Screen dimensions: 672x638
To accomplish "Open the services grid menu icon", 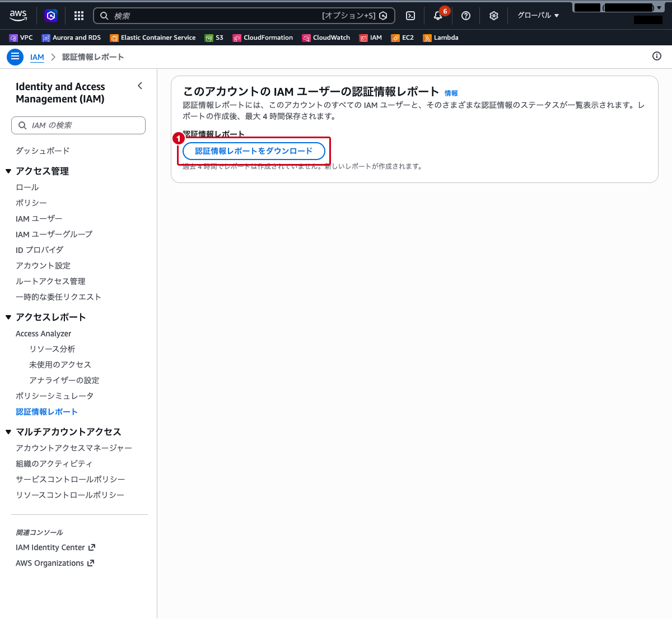I will [79, 16].
